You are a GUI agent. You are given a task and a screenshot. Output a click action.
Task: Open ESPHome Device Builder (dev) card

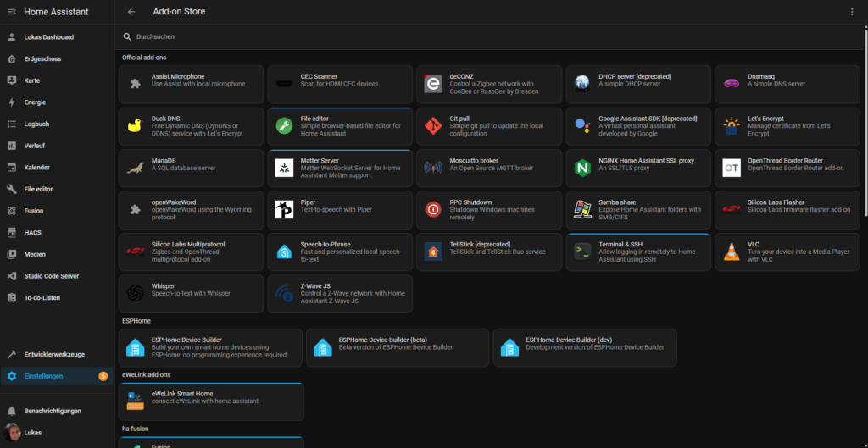point(585,348)
